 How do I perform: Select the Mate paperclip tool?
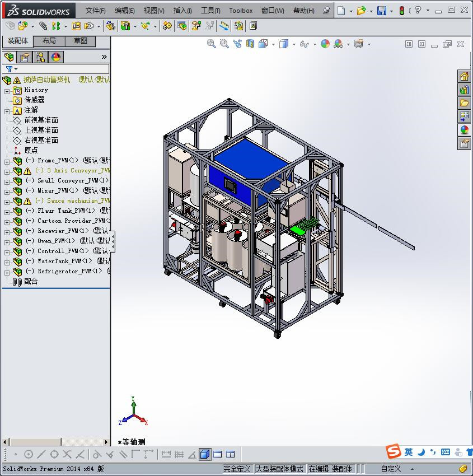pyautogui.click(x=43, y=26)
